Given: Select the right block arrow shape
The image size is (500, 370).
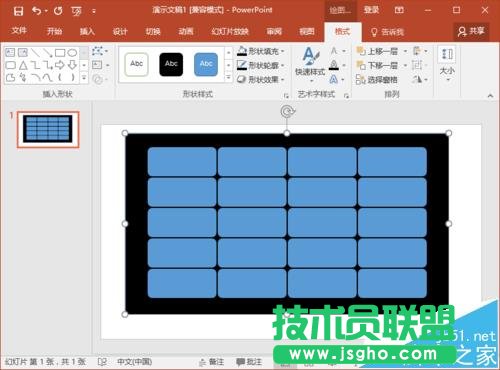Looking at the screenshot, I should [60, 65].
